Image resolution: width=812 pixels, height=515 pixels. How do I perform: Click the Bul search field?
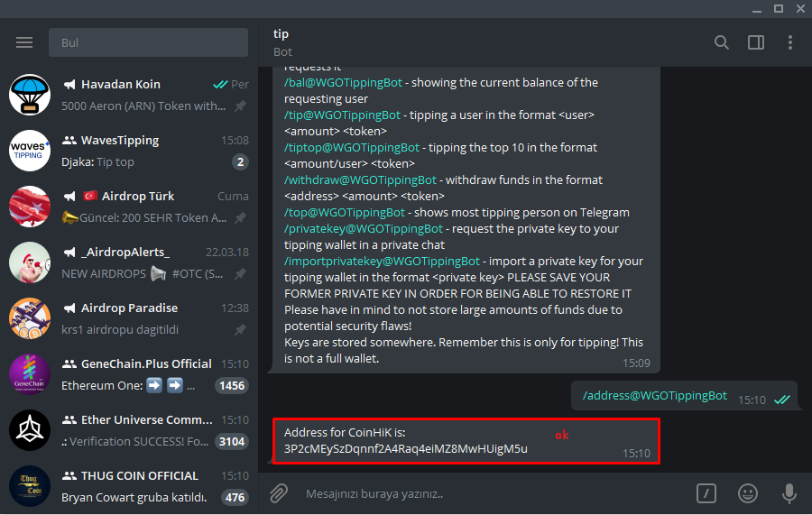pyautogui.click(x=148, y=42)
